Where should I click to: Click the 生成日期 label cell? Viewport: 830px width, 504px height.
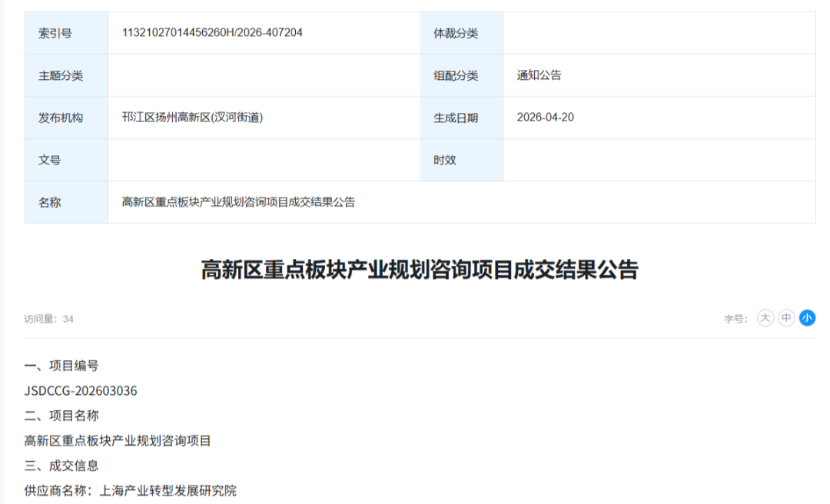pyautogui.click(x=462, y=118)
